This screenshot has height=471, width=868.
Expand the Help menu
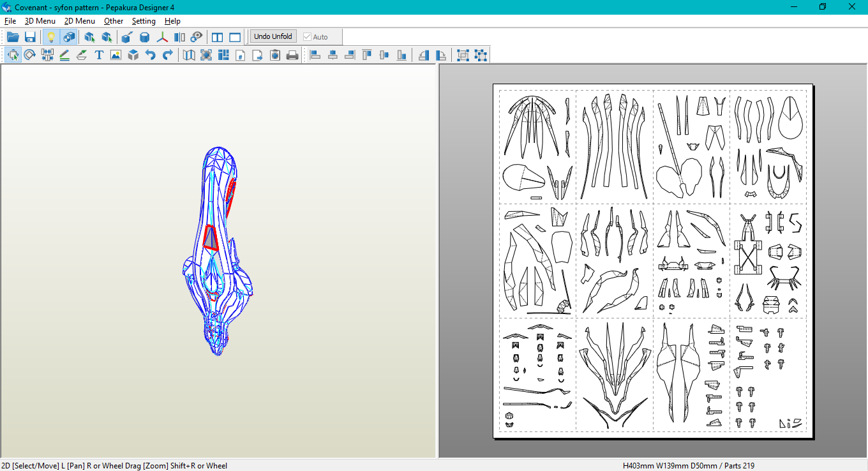[172, 21]
